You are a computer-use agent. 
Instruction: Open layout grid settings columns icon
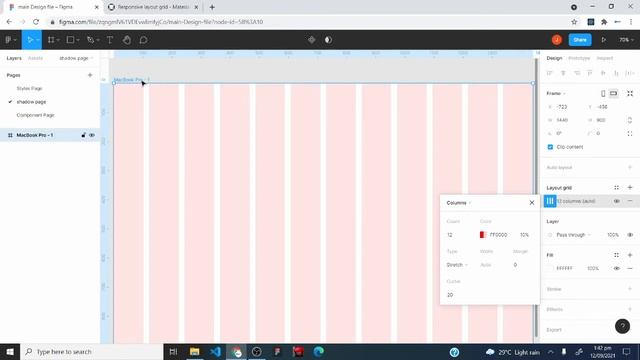coord(550,201)
